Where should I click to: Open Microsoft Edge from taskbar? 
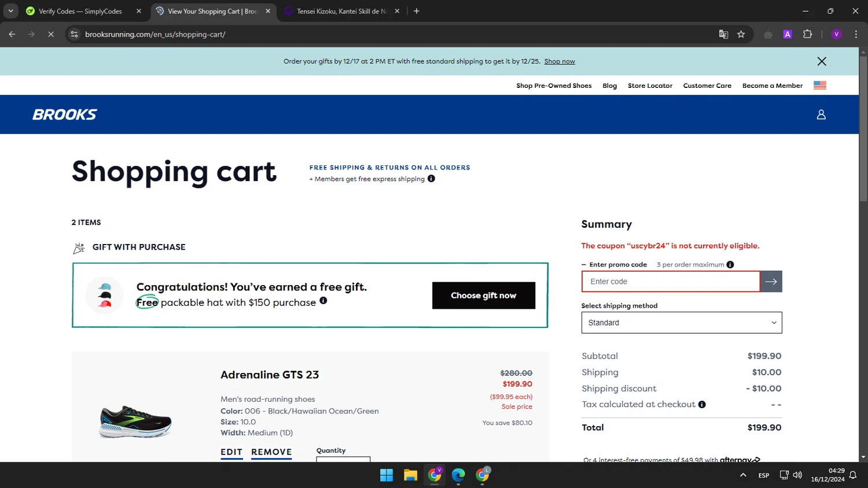coord(458,475)
